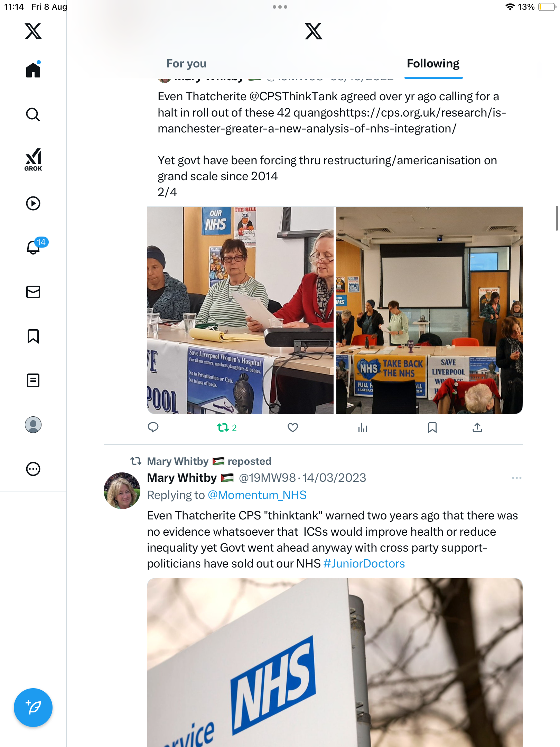
Task: Select the Following tab
Action: pyautogui.click(x=433, y=64)
